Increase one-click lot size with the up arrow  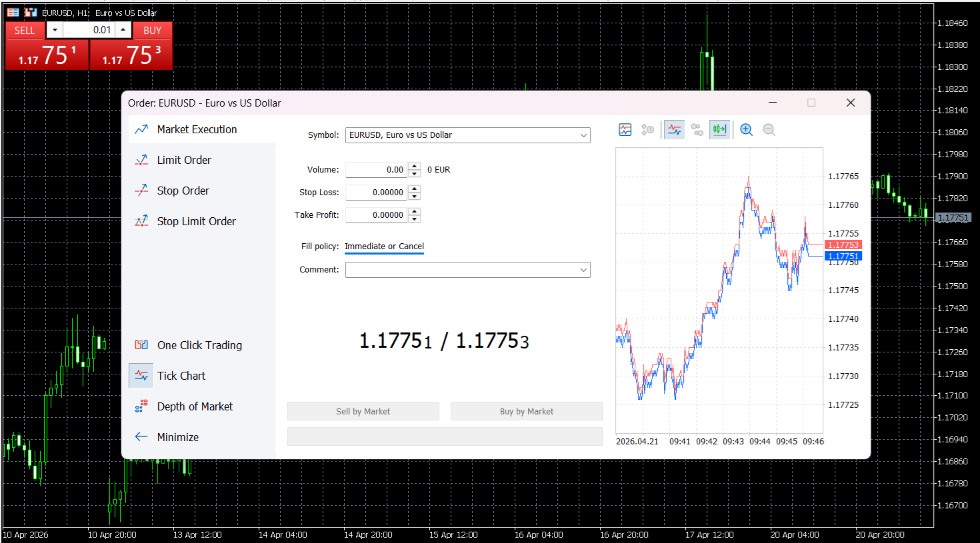coord(123,30)
